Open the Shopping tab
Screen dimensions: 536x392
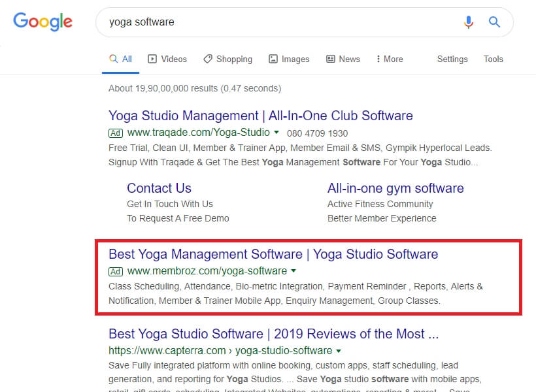pyautogui.click(x=227, y=59)
